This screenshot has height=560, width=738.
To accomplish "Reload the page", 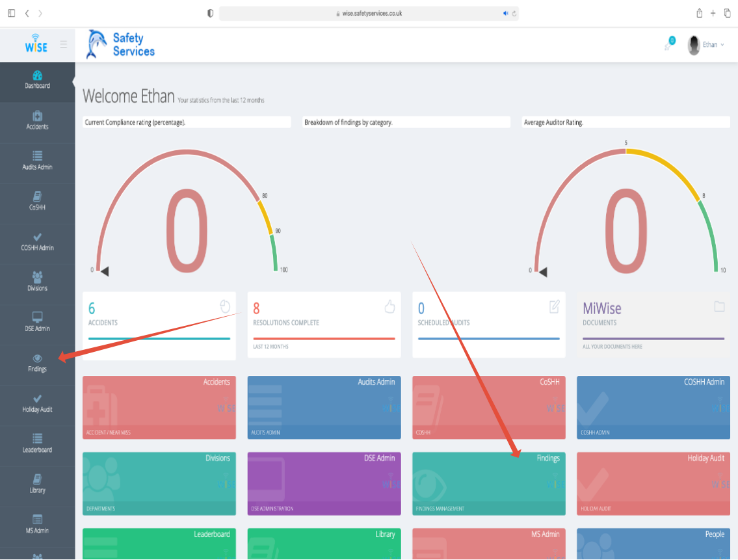I will [x=514, y=13].
